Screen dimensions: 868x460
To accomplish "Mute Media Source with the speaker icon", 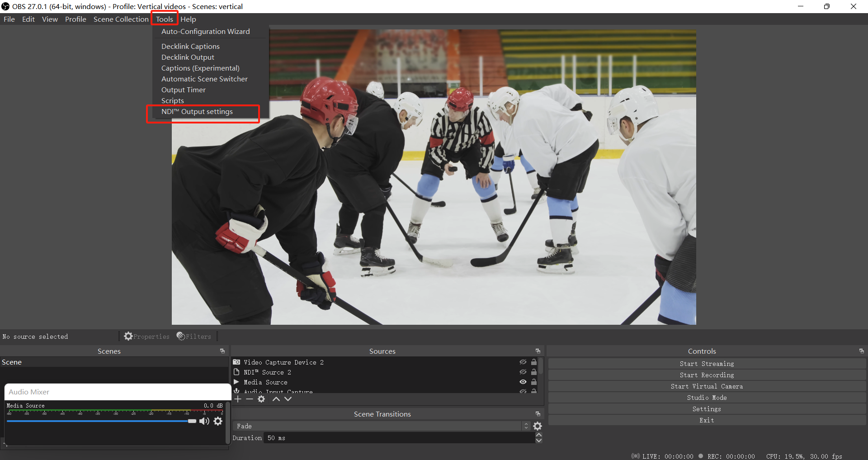I will pos(204,421).
